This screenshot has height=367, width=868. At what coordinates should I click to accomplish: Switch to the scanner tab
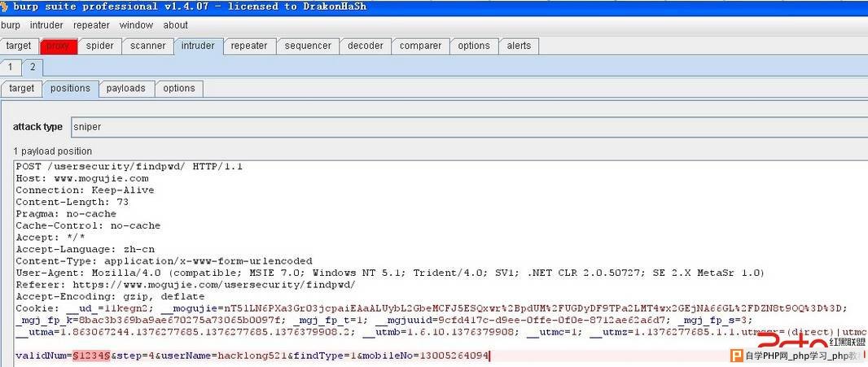[x=148, y=46]
